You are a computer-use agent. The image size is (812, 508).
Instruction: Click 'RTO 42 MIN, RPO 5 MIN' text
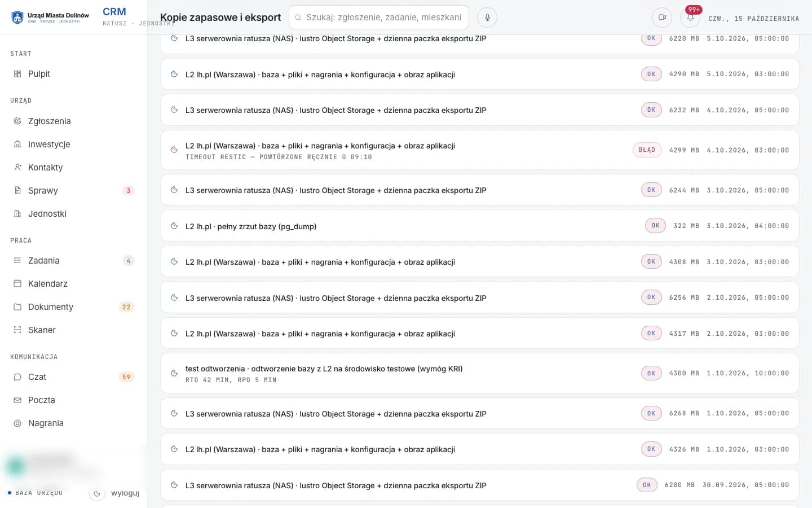[x=231, y=380]
